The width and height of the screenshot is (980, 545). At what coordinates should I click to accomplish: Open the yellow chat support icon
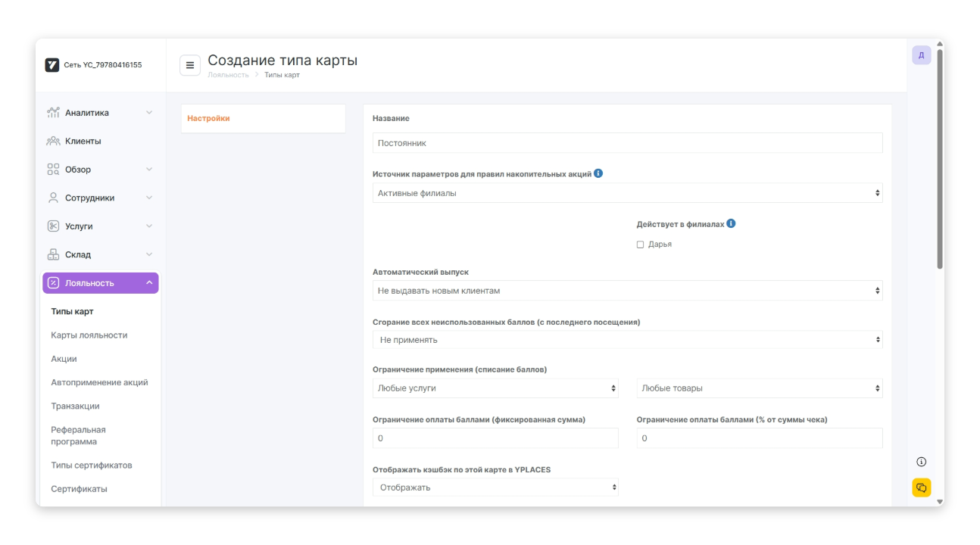tap(921, 487)
